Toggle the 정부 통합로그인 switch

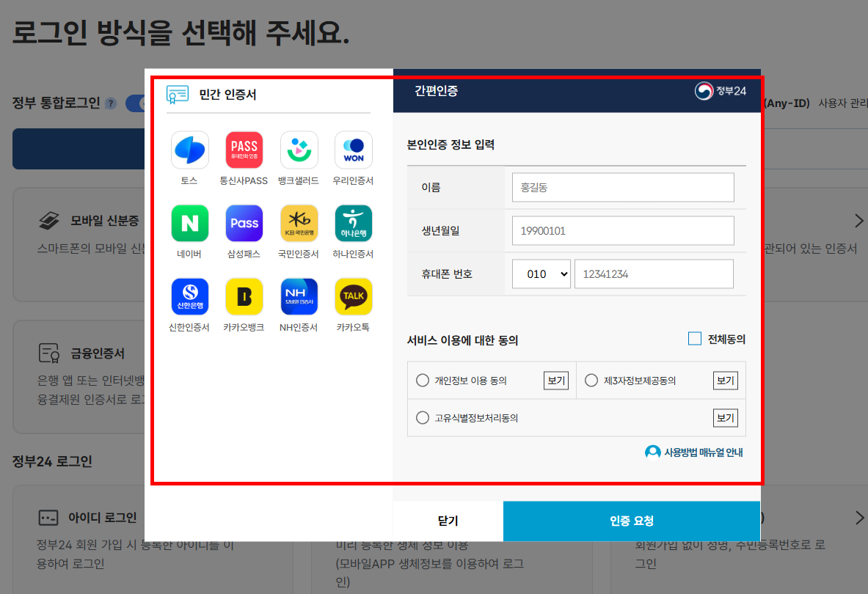pos(136,103)
